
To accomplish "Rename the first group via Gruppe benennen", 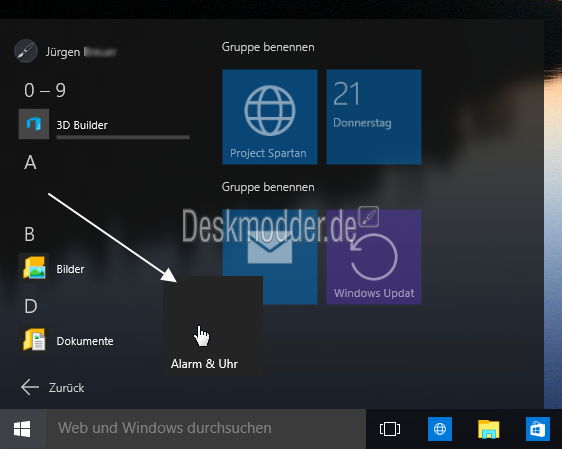I will pyautogui.click(x=268, y=47).
